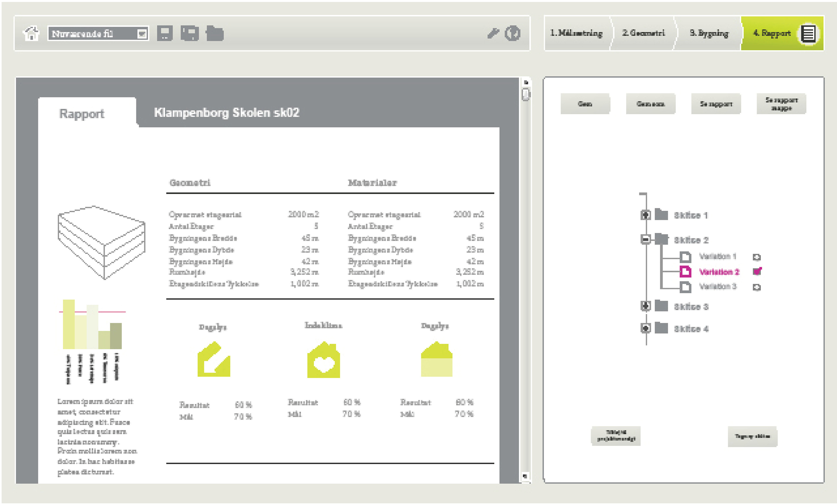
Task: Open the Nuværende fil dropdown
Action: (x=142, y=33)
